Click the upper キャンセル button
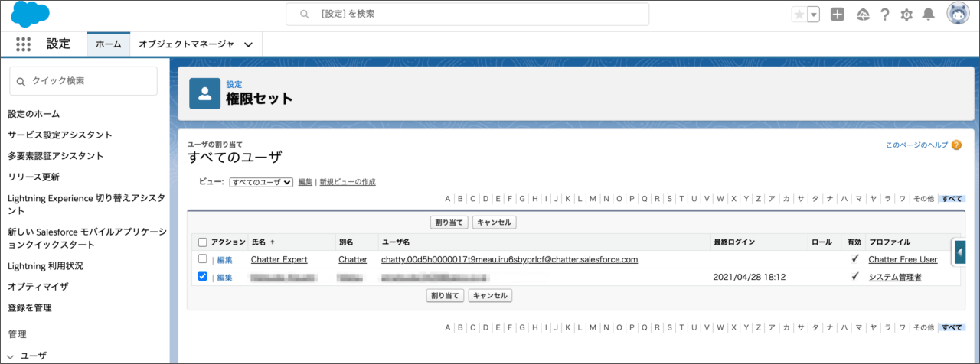This screenshot has width=980, height=364. pyautogui.click(x=495, y=223)
